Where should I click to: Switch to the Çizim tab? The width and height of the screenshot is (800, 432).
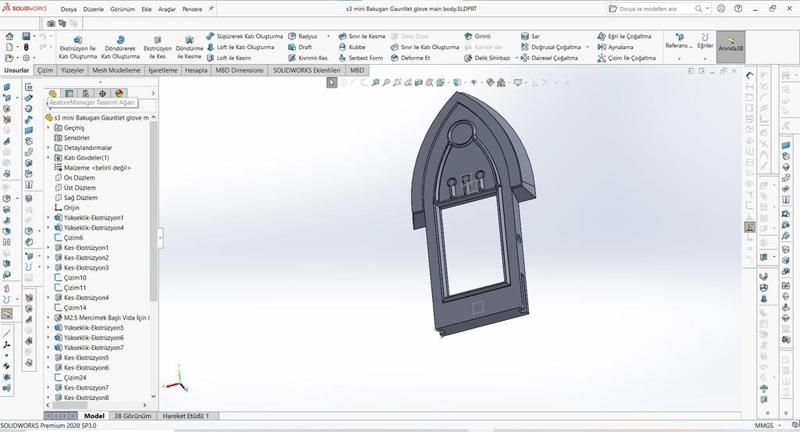[44, 71]
